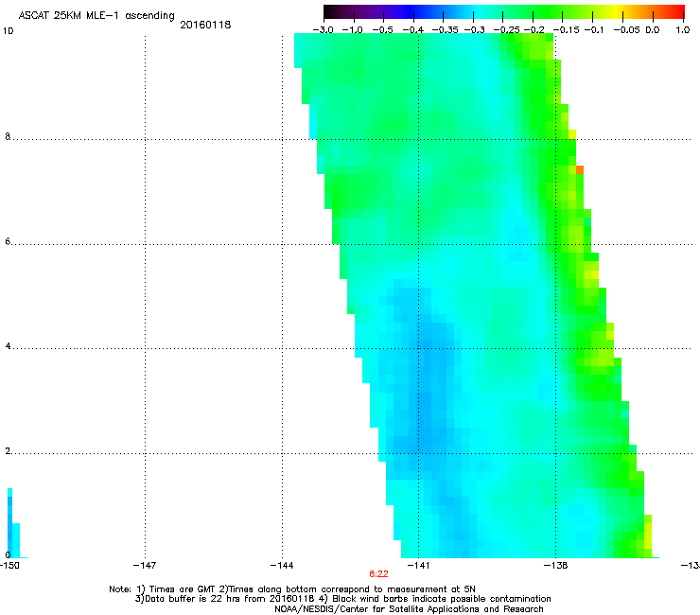Click the colorbar label -0.15
Viewport: 700px width, 615px height.
566,30
